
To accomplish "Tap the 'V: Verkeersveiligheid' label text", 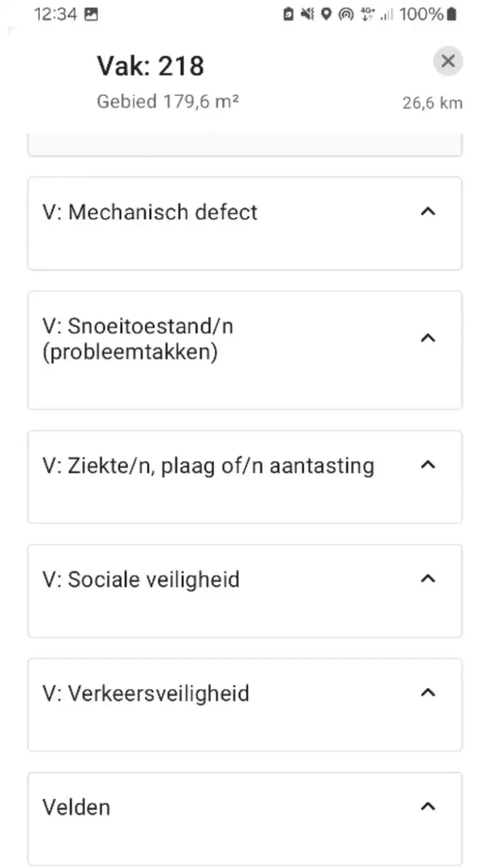I will tap(146, 693).
